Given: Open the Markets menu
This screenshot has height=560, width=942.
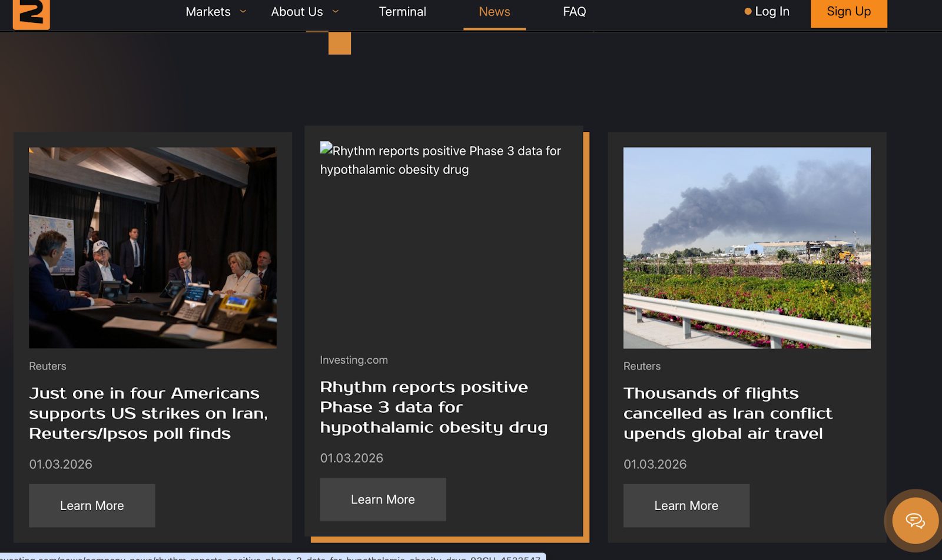Looking at the screenshot, I should 208,12.
